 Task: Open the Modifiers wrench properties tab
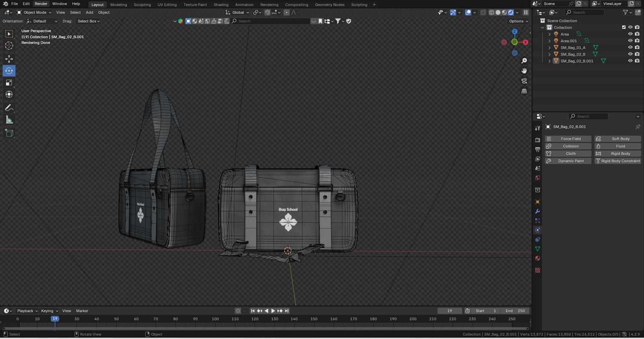coord(538,211)
